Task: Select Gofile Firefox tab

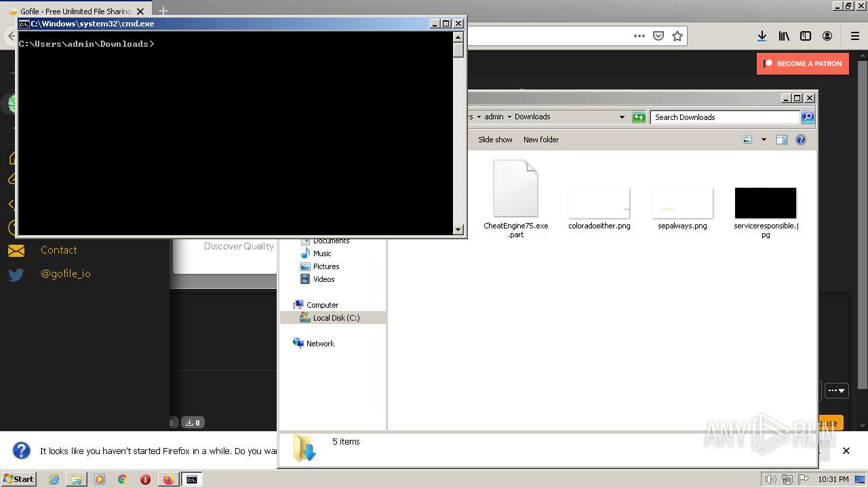Action: click(75, 12)
